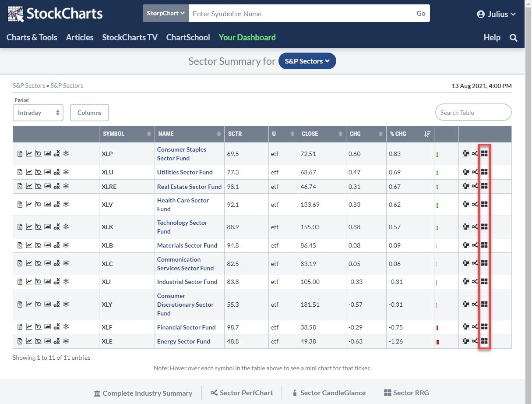Click the PerfChart icon in the XLU row
Image resolution: width=532 pixels, height=404 pixels.
click(475, 172)
